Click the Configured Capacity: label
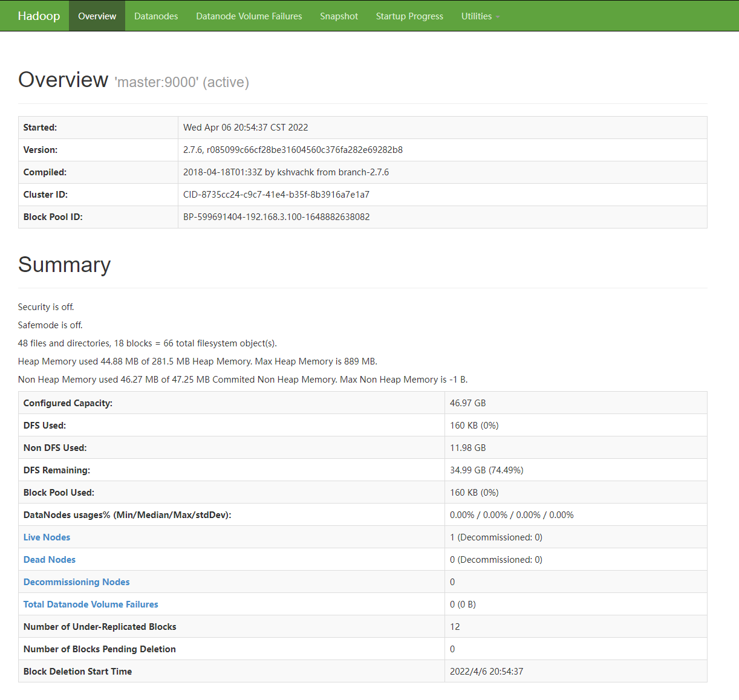 coord(68,403)
